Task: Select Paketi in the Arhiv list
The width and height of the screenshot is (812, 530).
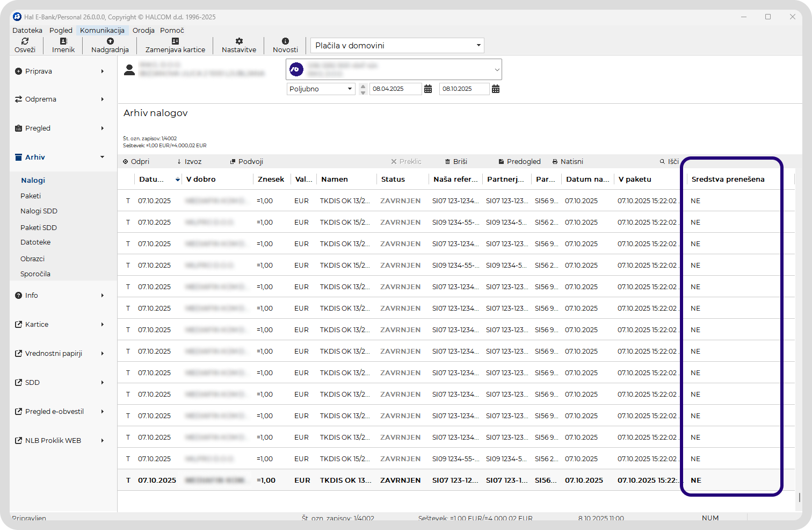Action: coord(31,196)
